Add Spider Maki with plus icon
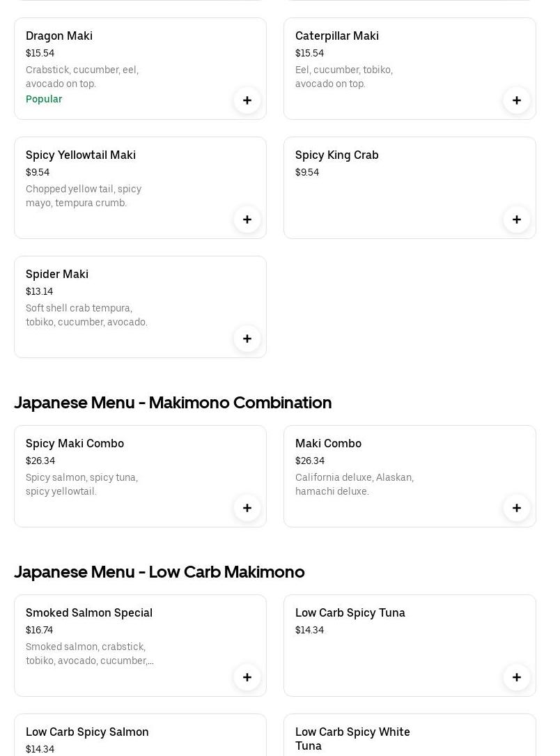Viewport: 560px width, 756px height. point(247,339)
